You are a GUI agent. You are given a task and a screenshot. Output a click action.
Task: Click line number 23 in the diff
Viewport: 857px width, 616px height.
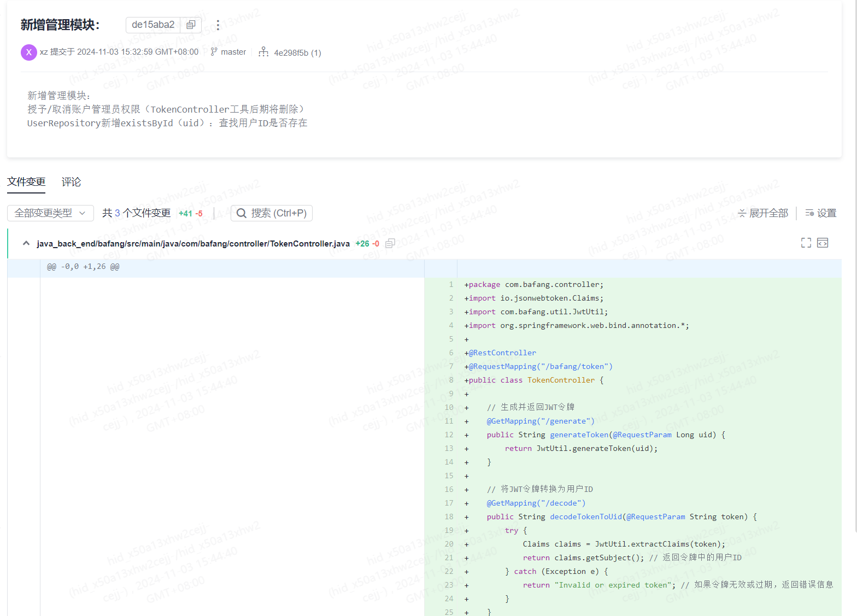[x=449, y=585]
